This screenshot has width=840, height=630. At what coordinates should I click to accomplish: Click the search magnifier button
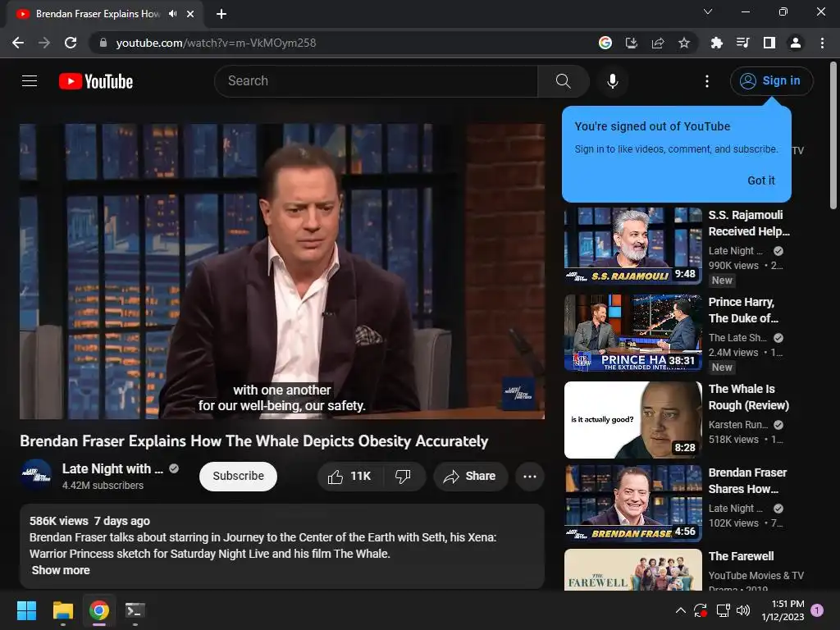click(563, 81)
